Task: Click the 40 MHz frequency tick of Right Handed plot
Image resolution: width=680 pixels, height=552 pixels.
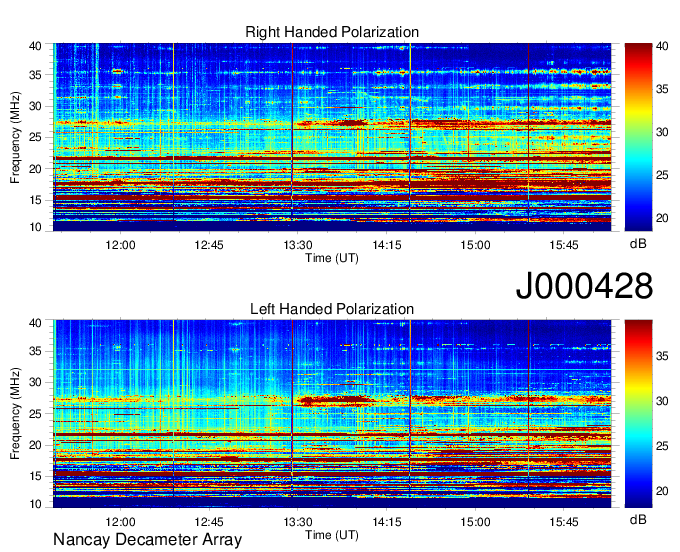Action: tap(35, 46)
